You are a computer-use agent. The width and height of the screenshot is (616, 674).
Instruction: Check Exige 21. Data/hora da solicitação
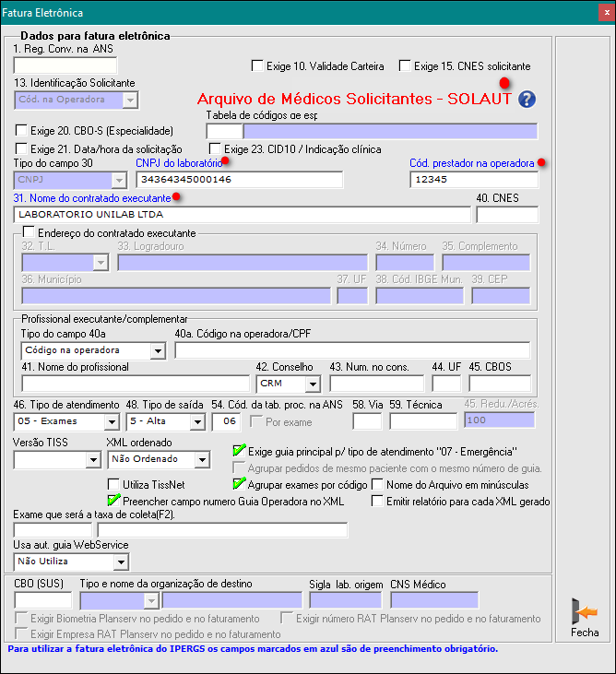pos(21,148)
